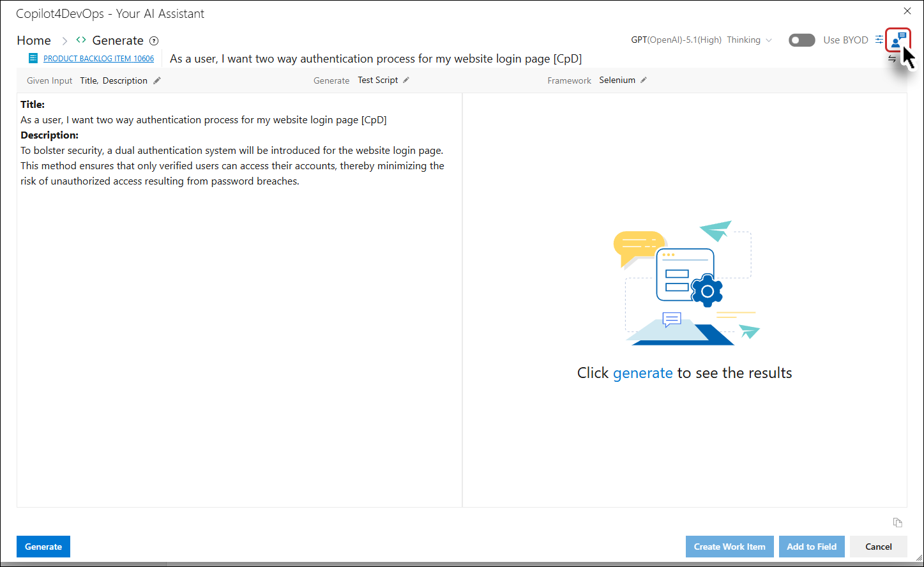Select the Generate breadcrumb item

point(117,40)
